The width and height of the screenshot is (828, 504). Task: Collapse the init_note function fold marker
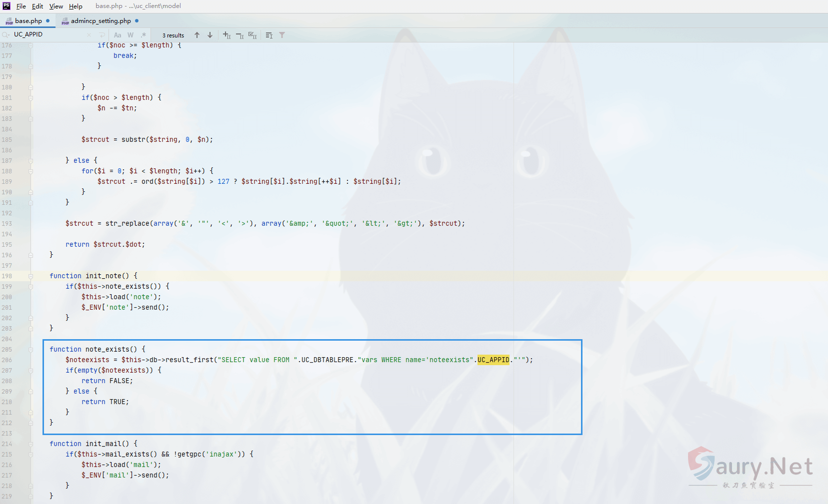click(30, 276)
